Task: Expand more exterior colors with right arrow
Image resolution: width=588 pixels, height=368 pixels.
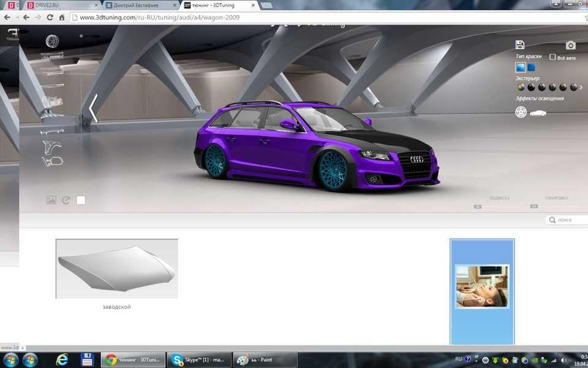Action: (x=581, y=88)
